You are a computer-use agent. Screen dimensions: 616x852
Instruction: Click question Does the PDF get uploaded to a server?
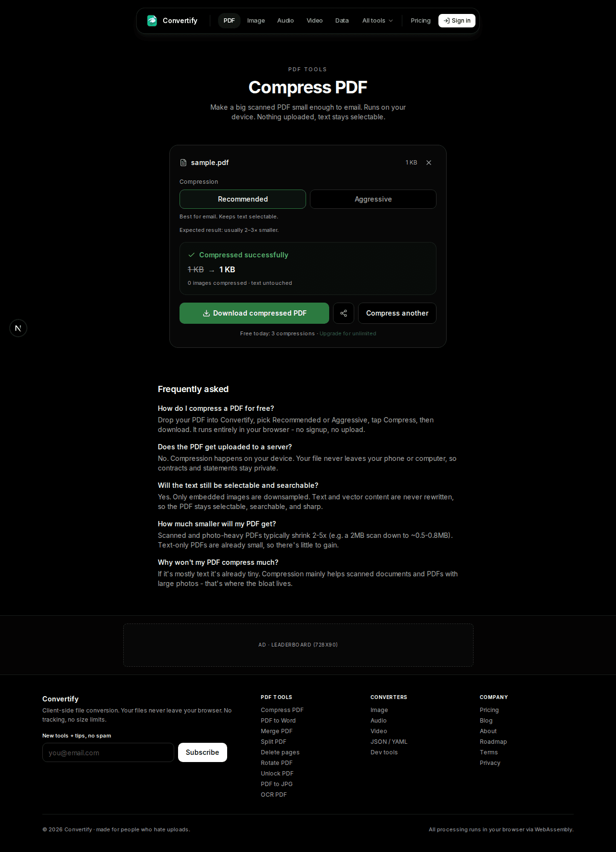225,447
